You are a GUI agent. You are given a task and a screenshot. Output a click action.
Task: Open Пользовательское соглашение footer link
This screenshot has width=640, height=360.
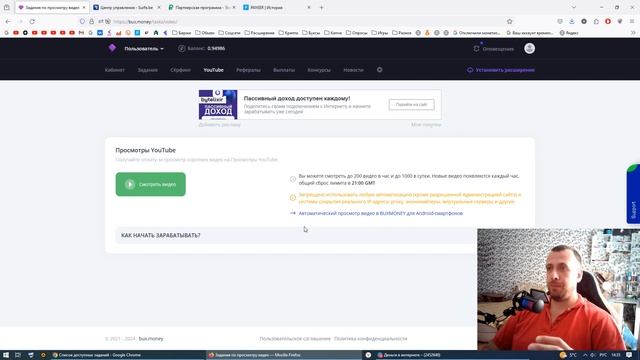295,338
